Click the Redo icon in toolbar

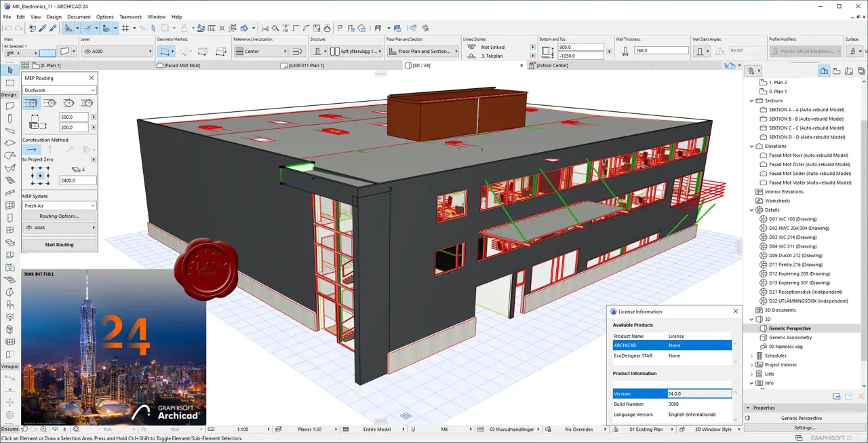[19, 28]
